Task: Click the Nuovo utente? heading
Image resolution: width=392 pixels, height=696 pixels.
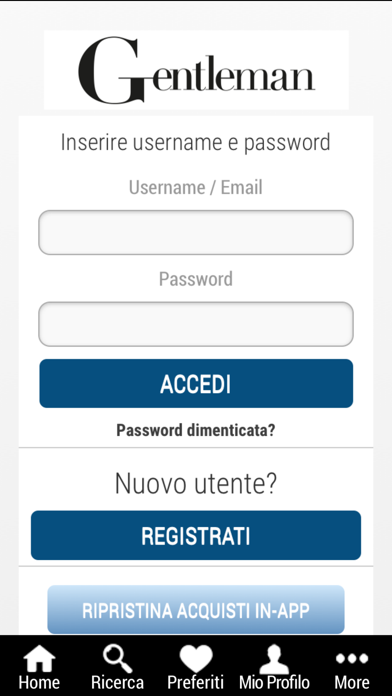Action: click(196, 483)
